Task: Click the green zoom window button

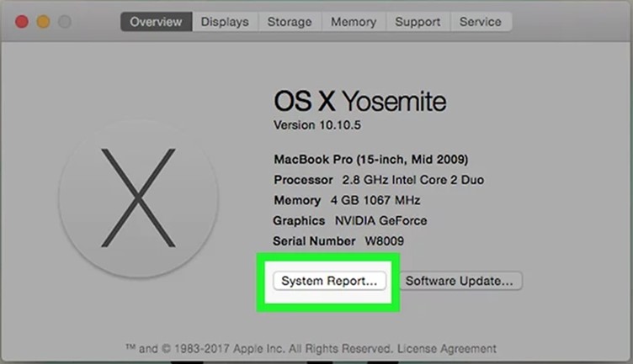Action: (65, 21)
